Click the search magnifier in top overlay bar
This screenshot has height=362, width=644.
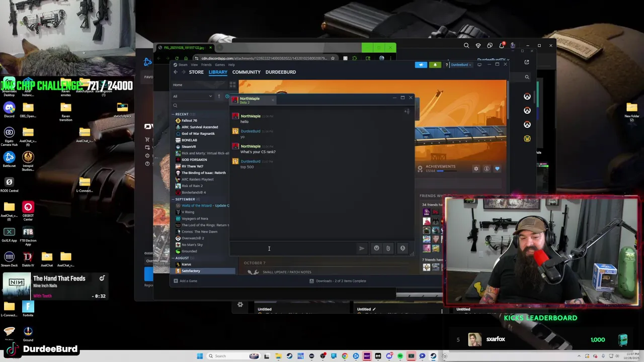coord(466,46)
